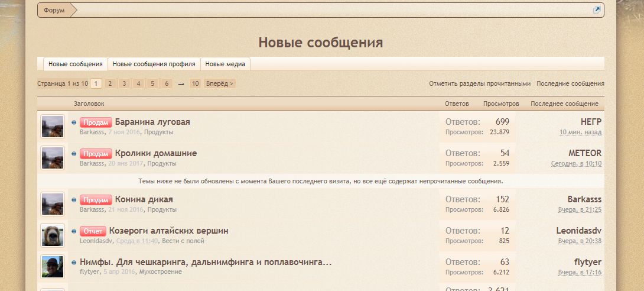
Task: Click Сегодня, в 10:10 timestamp
Action: (576, 163)
